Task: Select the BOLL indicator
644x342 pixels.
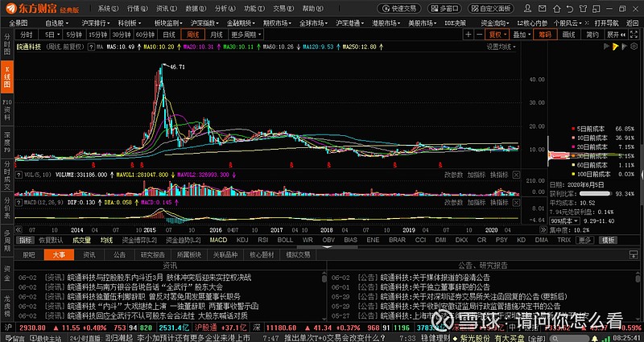Action: click(285, 240)
